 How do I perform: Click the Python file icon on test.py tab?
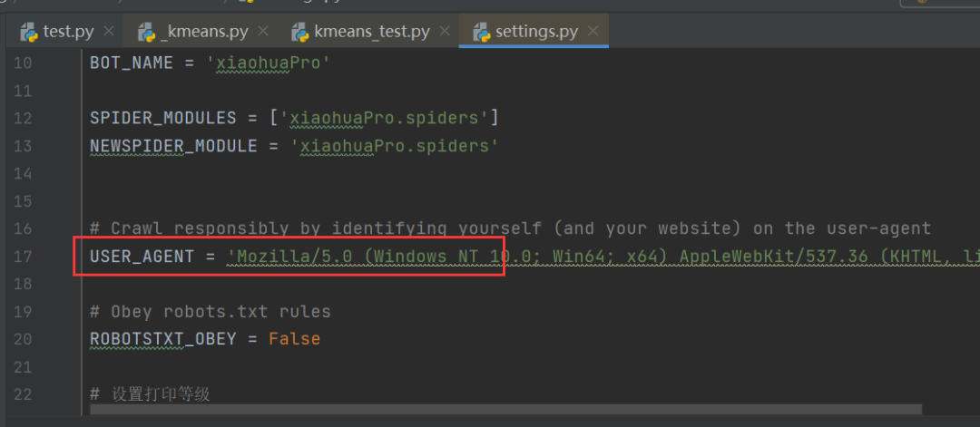[x=29, y=31]
